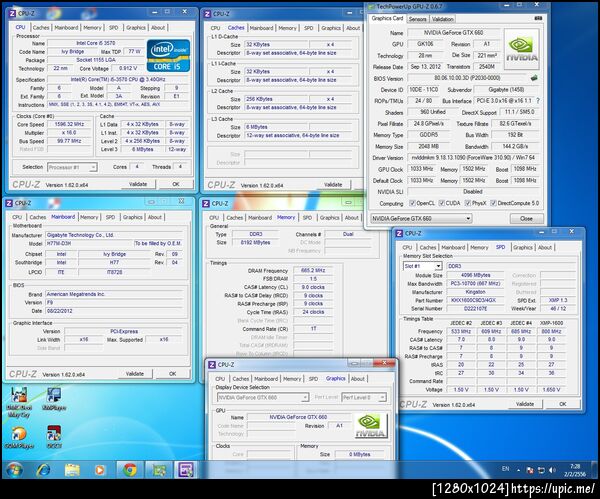Toggle the PhysX checkbox
600x499 pixels.
[468, 203]
